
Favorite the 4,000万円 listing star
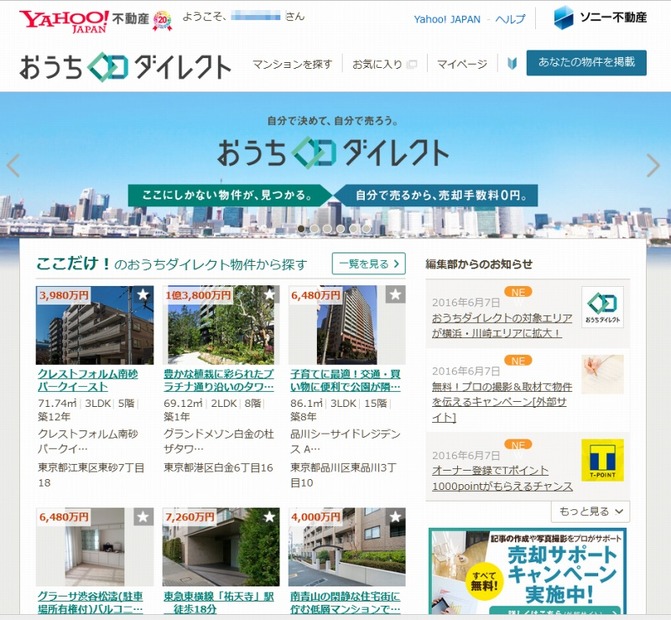(x=395, y=517)
